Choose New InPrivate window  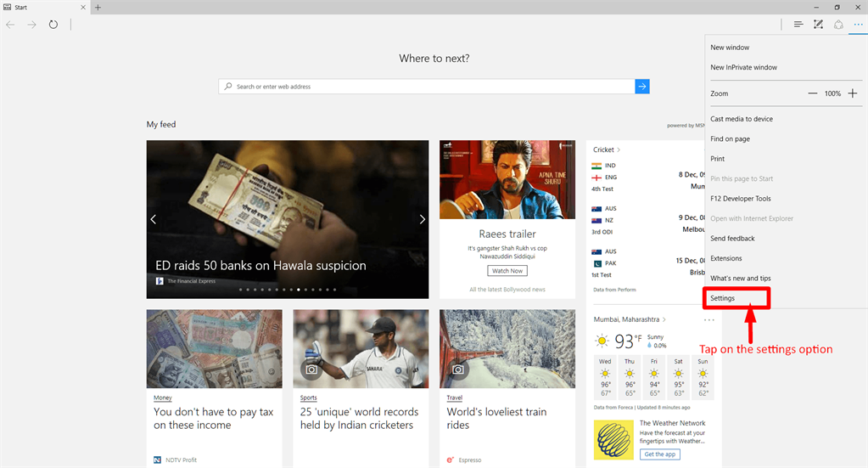(x=743, y=68)
